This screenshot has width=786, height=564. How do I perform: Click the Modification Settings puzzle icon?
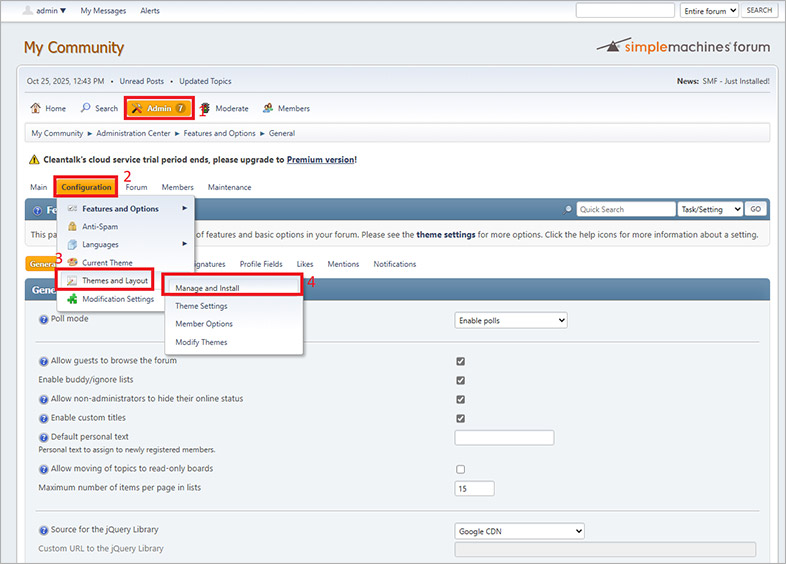point(72,299)
